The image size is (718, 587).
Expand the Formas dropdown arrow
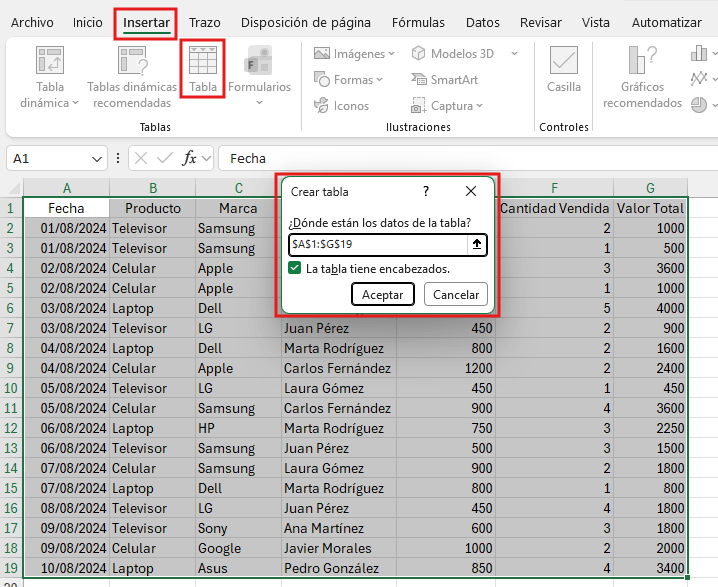pos(380,80)
